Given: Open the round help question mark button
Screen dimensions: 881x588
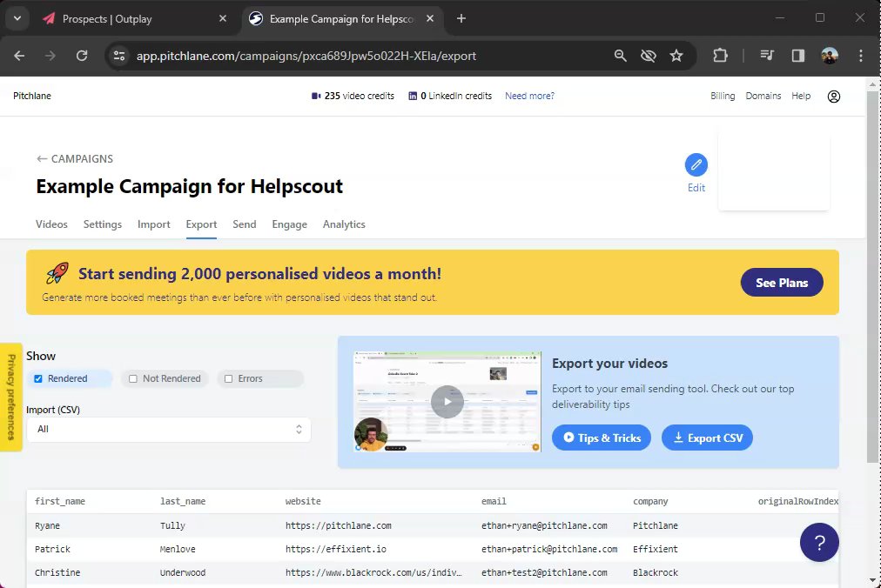Looking at the screenshot, I should (819, 543).
